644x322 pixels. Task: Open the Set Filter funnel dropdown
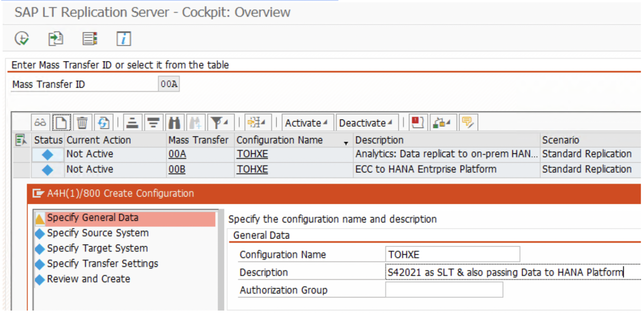point(219,123)
